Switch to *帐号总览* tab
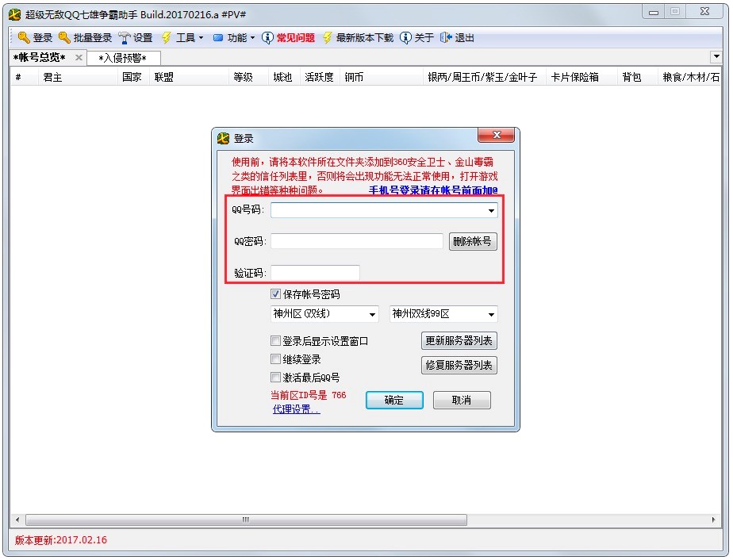This screenshot has height=560, width=733. point(40,57)
